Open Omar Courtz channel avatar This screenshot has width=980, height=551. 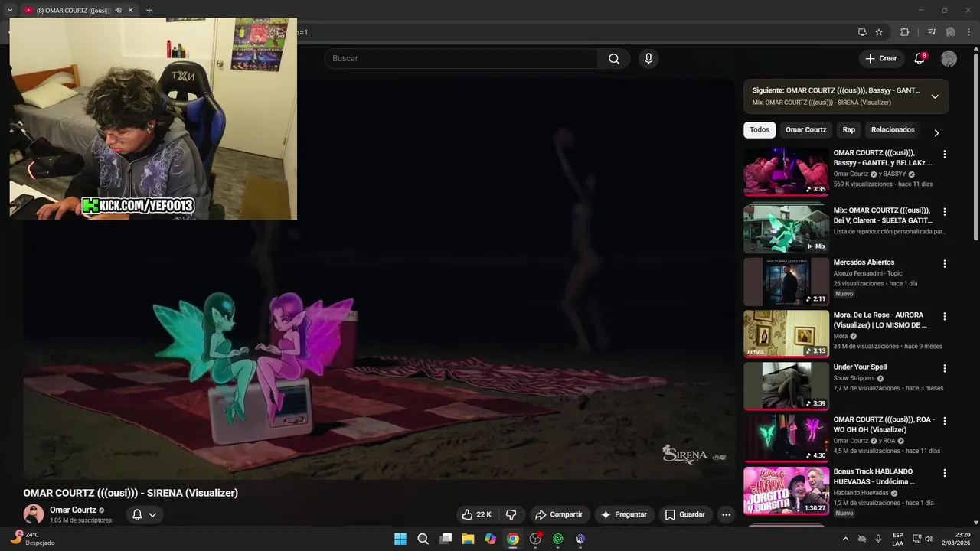[x=34, y=514]
